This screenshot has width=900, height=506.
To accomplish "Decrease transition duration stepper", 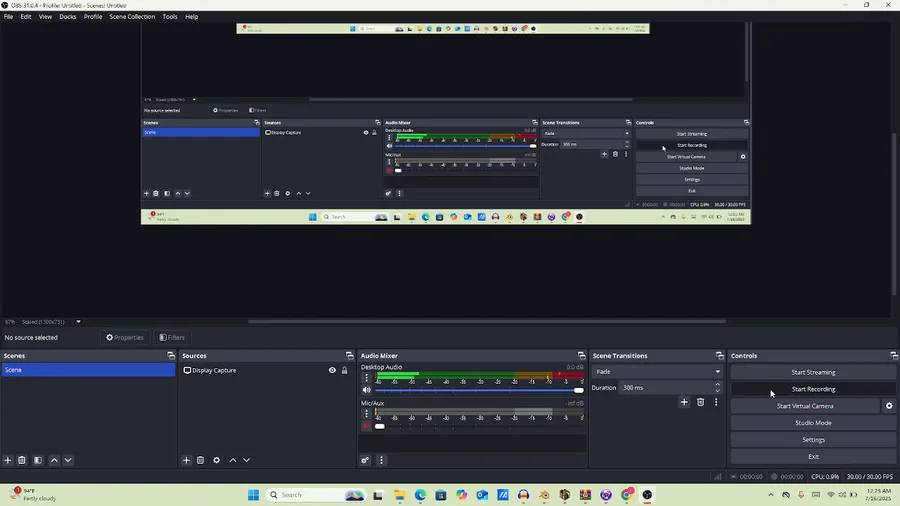I will (x=717, y=391).
